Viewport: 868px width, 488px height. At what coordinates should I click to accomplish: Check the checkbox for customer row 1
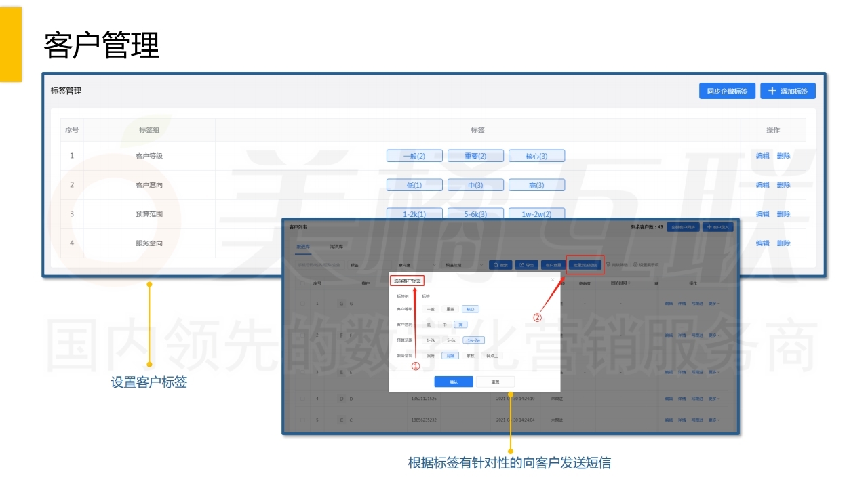coord(302,304)
